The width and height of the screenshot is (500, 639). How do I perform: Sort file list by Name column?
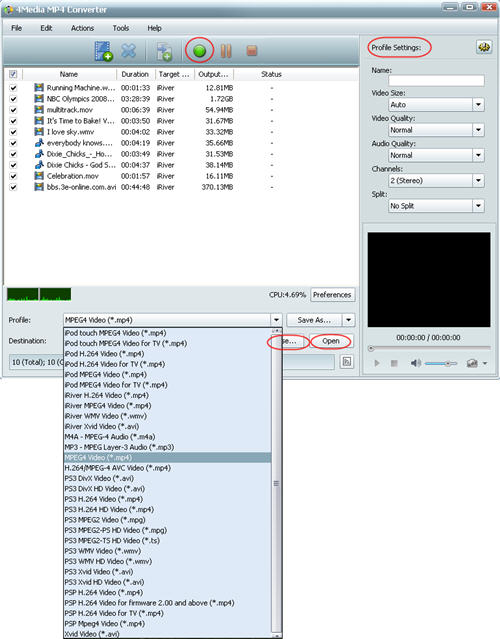pyautogui.click(x=69, y=74)
